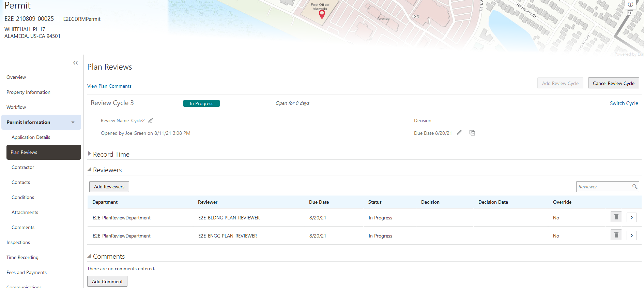Open Comments in the sidebar
The height and width of the screenshot is (288, 644).
23,227
